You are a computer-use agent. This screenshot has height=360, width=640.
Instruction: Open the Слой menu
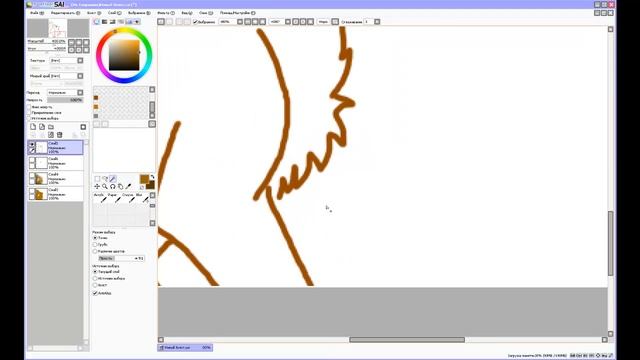[115, 13]
